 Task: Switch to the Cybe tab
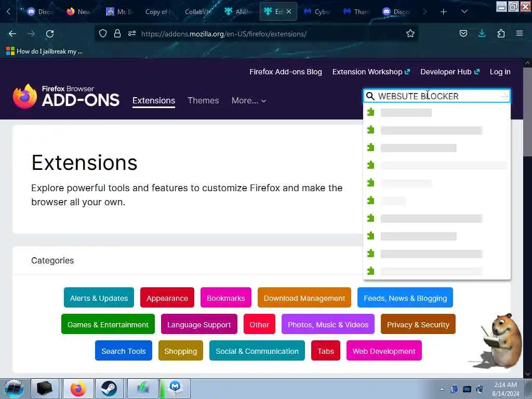pos(317,12)
